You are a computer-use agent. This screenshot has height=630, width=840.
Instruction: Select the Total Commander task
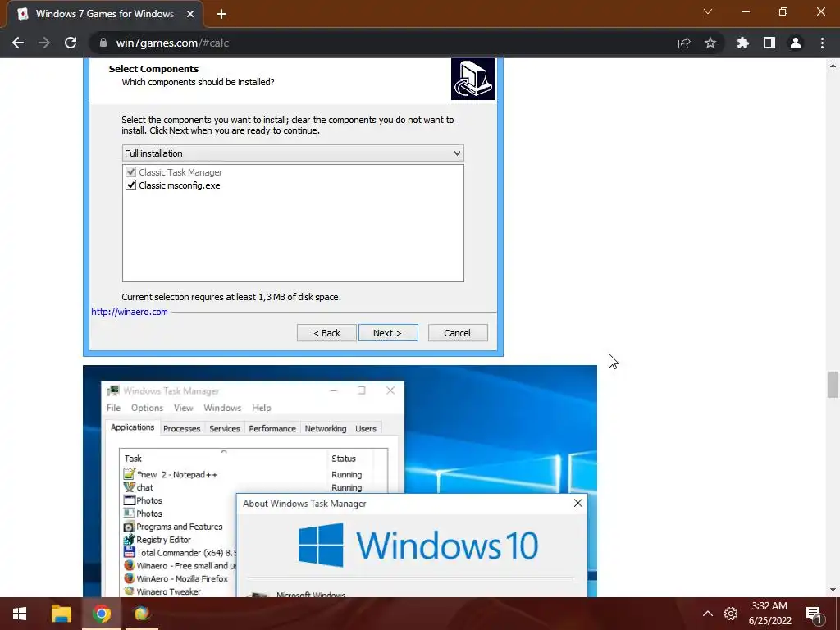point(179,553)
